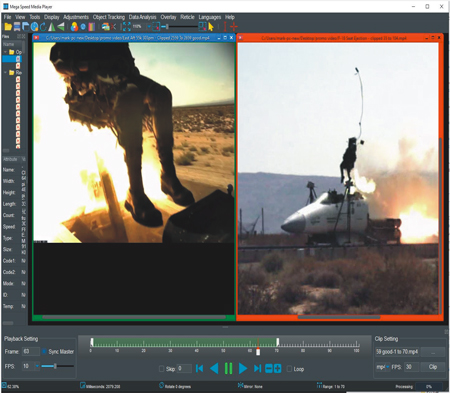Open a file with the yellow folder icon
The height and width of the screenshot is (393, 450).
click(x=8, y=27)
